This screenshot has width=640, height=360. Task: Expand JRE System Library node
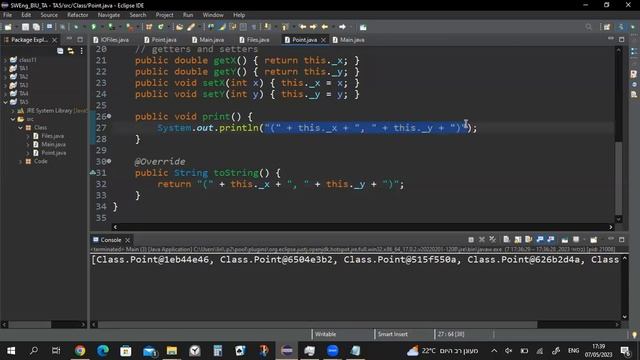click(x=13, y=111)
